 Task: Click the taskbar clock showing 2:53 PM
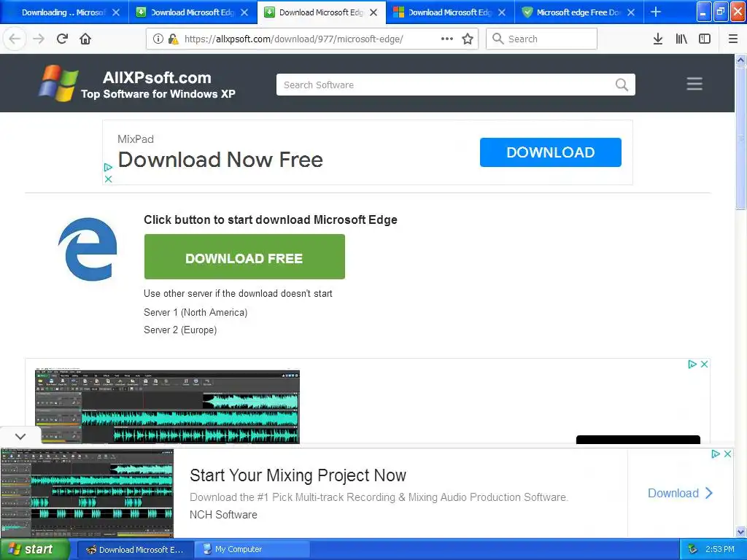720,550
